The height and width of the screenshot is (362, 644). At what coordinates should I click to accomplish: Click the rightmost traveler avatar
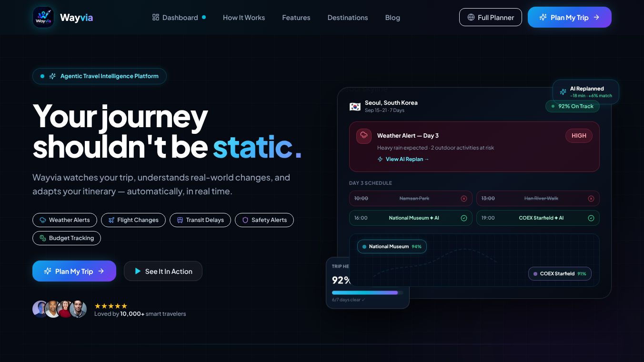coord(78,309)
